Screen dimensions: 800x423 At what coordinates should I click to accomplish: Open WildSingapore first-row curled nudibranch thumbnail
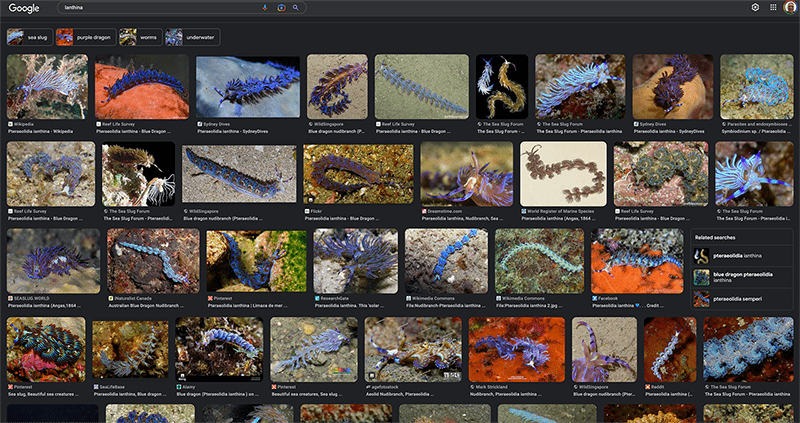(337, 87)
